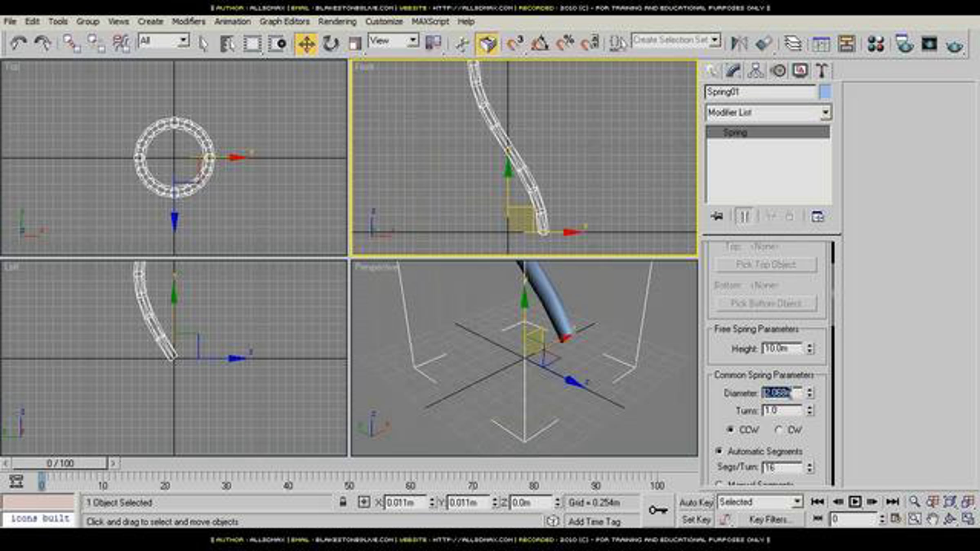Switch to the Display panel tab

[x=800, y=70]
